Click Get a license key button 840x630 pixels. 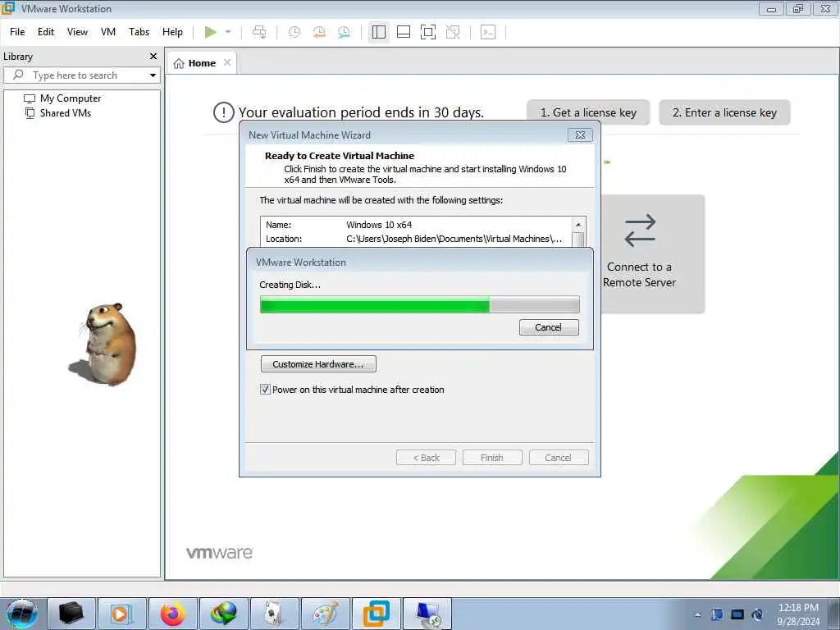tap(588, 112)
